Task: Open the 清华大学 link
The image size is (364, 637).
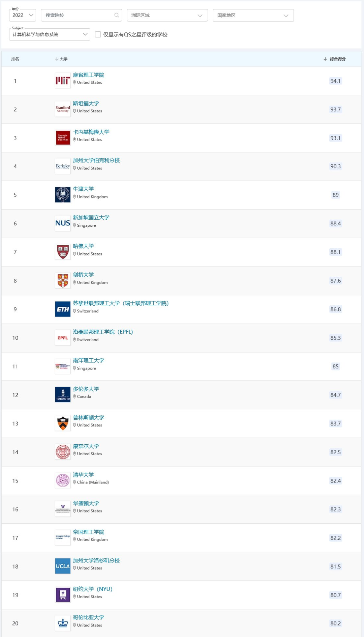Action: [83, 475]
